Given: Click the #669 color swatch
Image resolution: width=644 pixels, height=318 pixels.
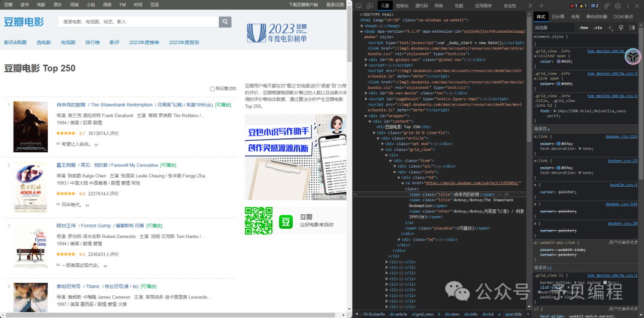Looking at the screenshot, I should coord(559,61).
